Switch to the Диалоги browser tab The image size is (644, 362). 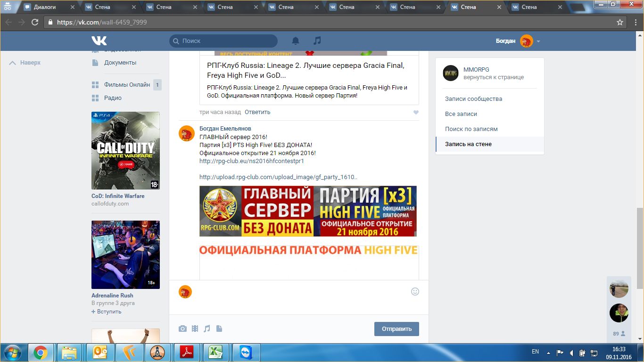tap(45, 7)
